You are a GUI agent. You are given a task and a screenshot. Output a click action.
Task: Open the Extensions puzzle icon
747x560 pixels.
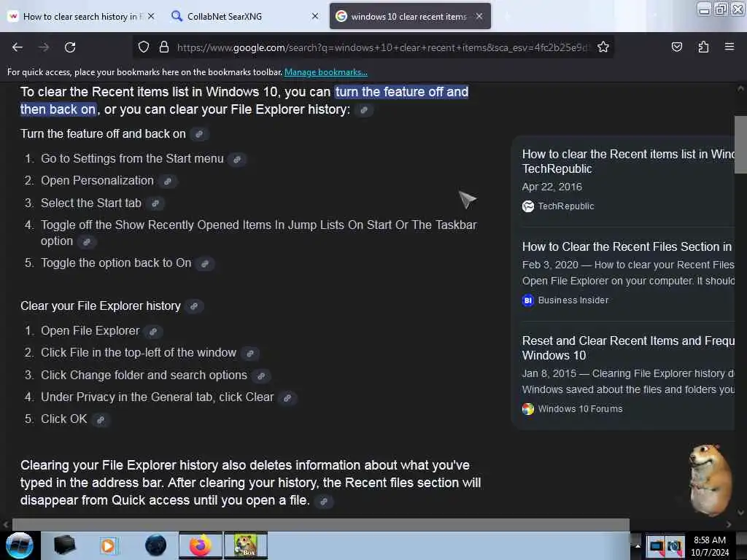tap(703, 47)
